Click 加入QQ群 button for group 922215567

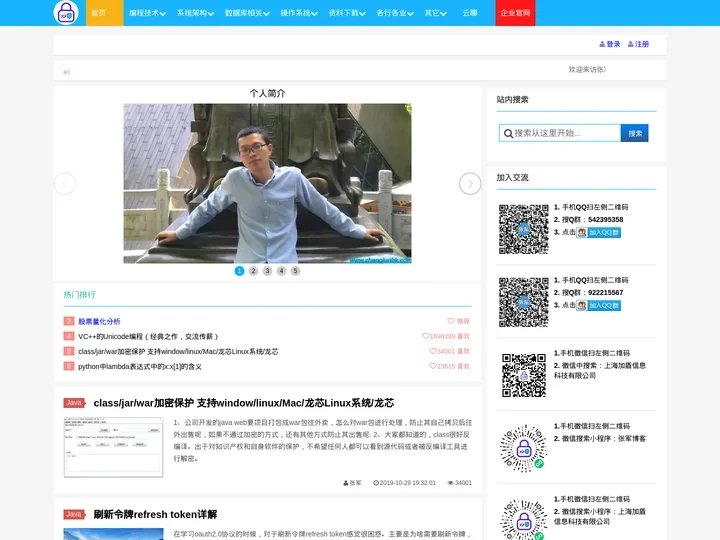click(x=598, y=306)
